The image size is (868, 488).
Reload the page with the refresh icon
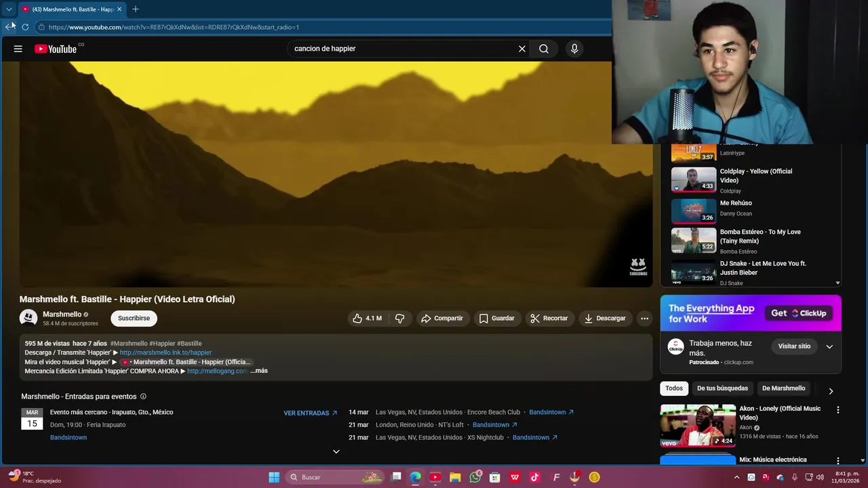coord(25,27)
